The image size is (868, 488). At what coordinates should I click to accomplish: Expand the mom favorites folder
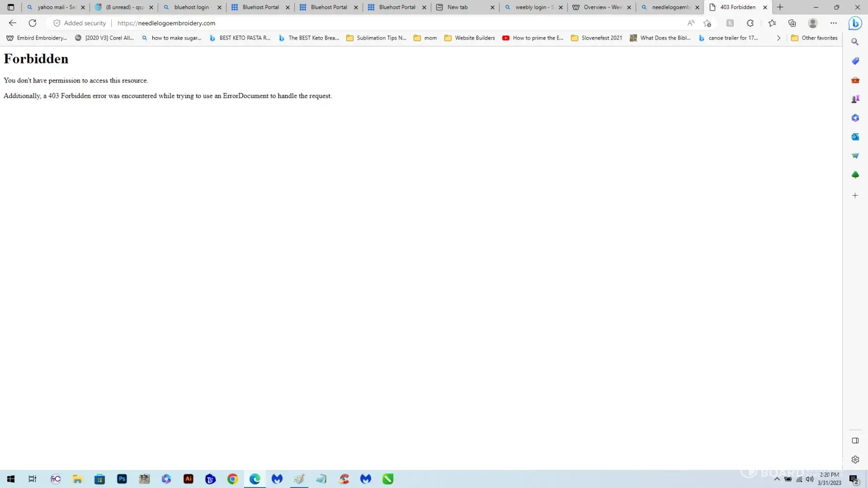click(425, 38)
